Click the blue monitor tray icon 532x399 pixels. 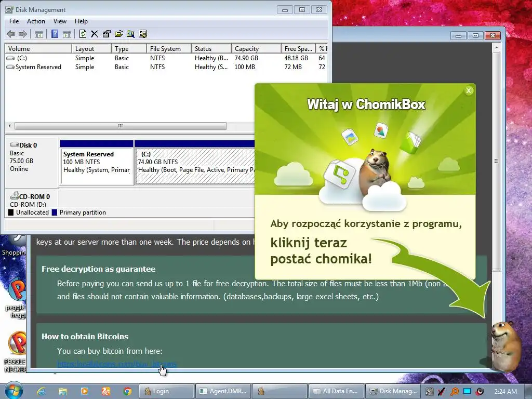467,391
